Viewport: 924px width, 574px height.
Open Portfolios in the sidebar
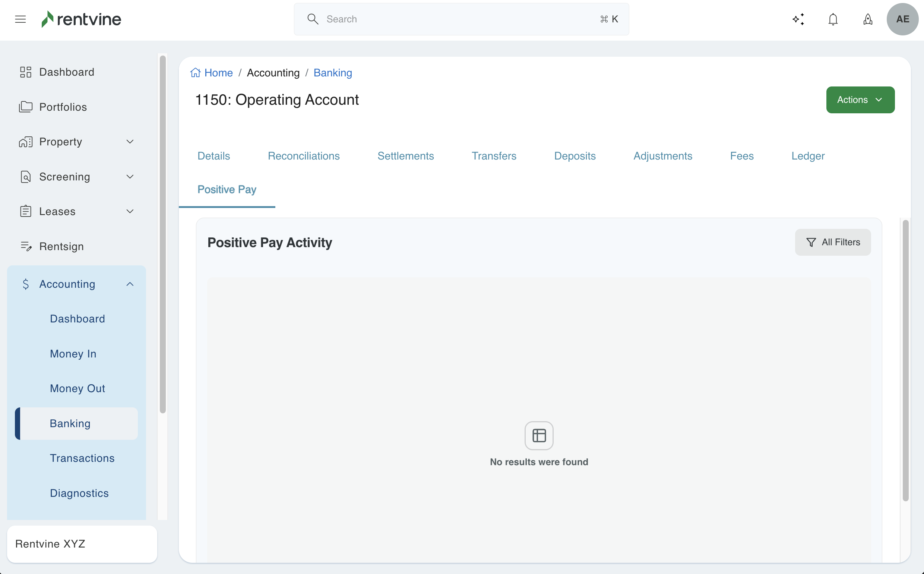(x=63, y=107)
